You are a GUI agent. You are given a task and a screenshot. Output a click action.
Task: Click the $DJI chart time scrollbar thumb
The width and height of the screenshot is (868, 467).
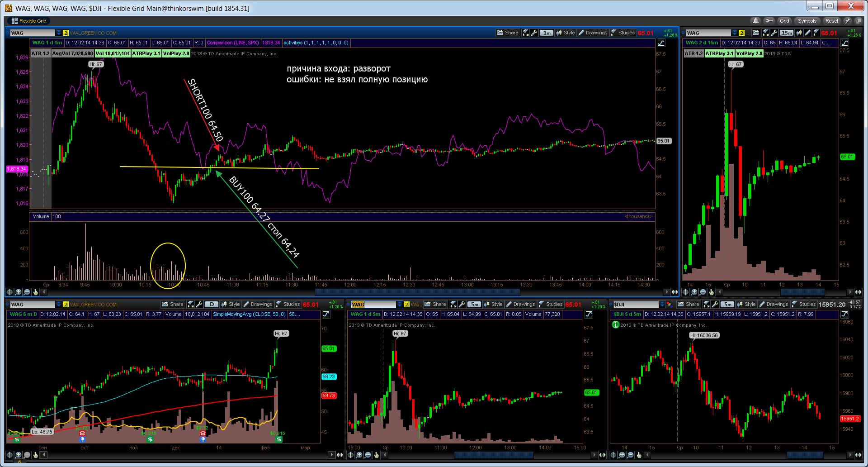[x=805, y=455]
